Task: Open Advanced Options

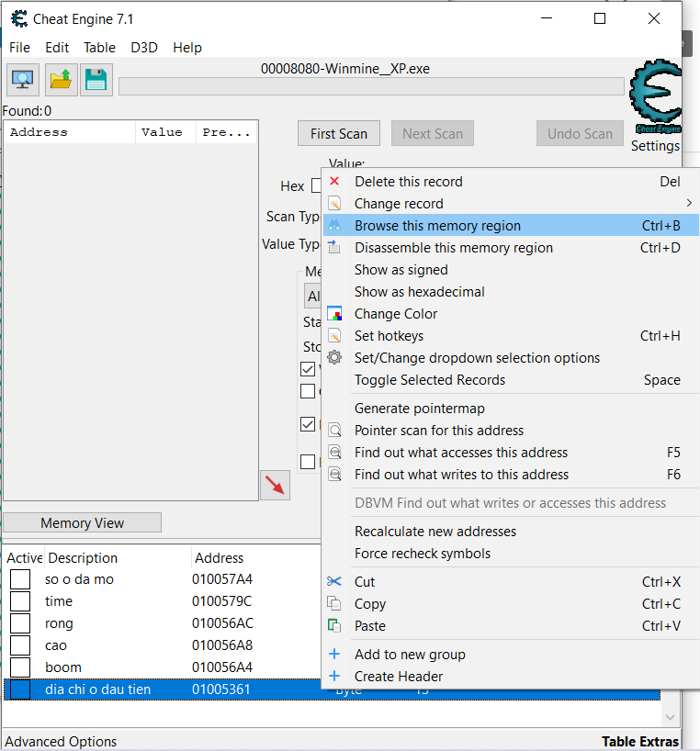Action: tap(61, 741)
